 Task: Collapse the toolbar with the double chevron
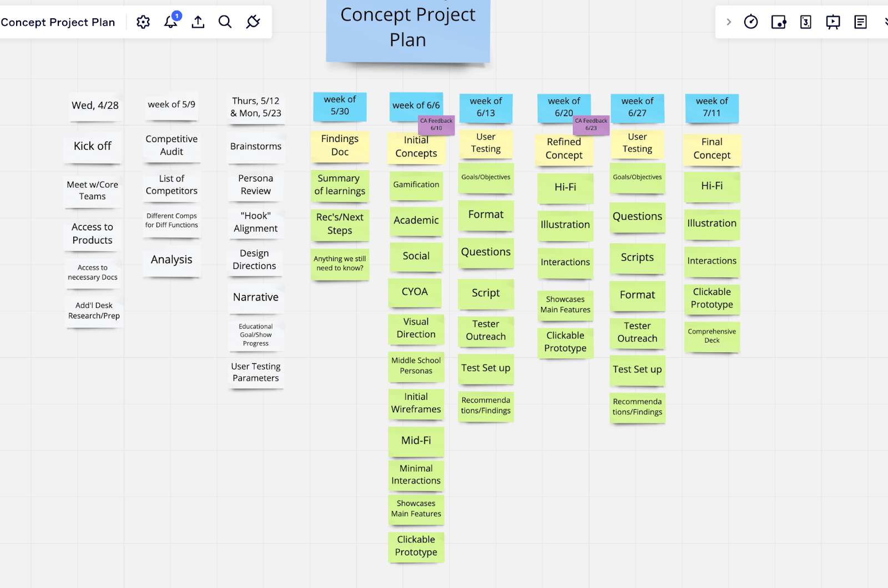tap(885, 22)
